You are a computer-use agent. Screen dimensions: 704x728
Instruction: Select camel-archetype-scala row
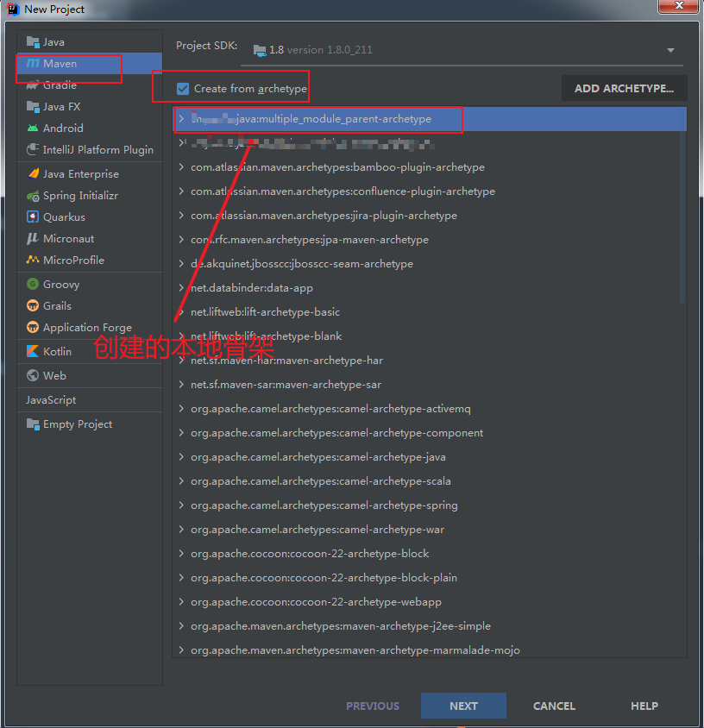(430, 481)
